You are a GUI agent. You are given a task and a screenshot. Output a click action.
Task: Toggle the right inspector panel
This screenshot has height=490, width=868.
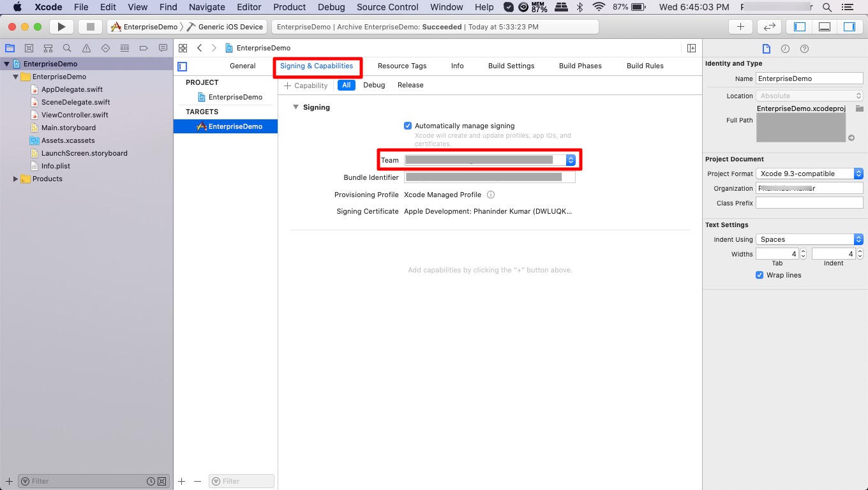coord(849,27)
